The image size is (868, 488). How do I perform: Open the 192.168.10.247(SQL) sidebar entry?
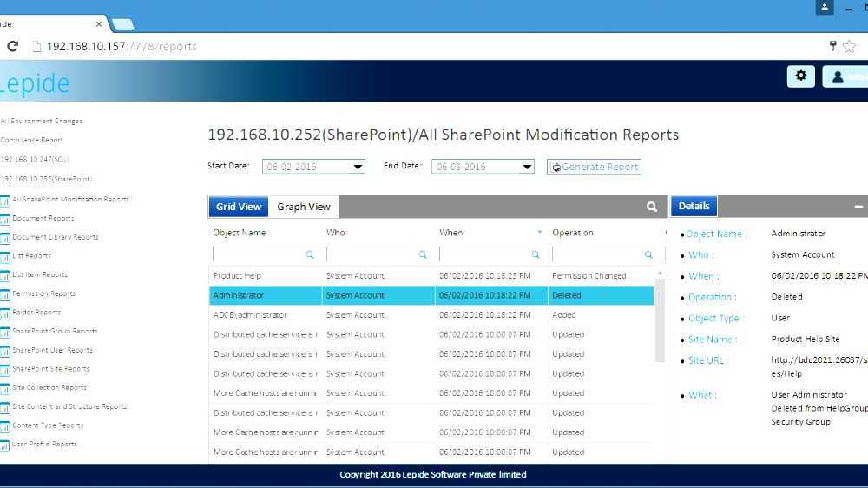coord(35,160)
